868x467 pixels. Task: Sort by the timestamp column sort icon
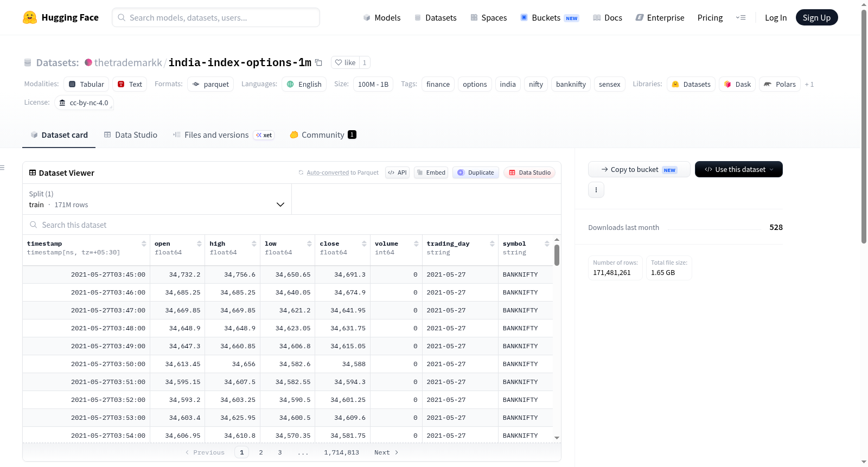pos(144,244)
